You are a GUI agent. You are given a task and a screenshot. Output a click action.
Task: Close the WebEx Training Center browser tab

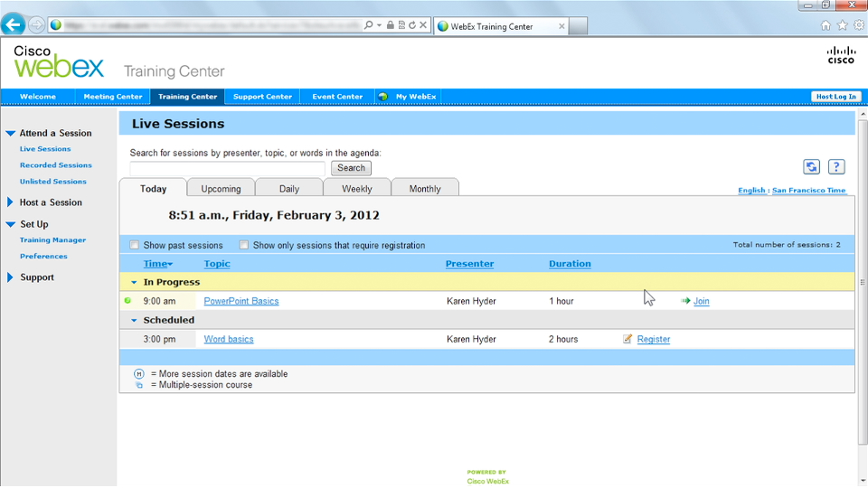(x=561, y=26)
